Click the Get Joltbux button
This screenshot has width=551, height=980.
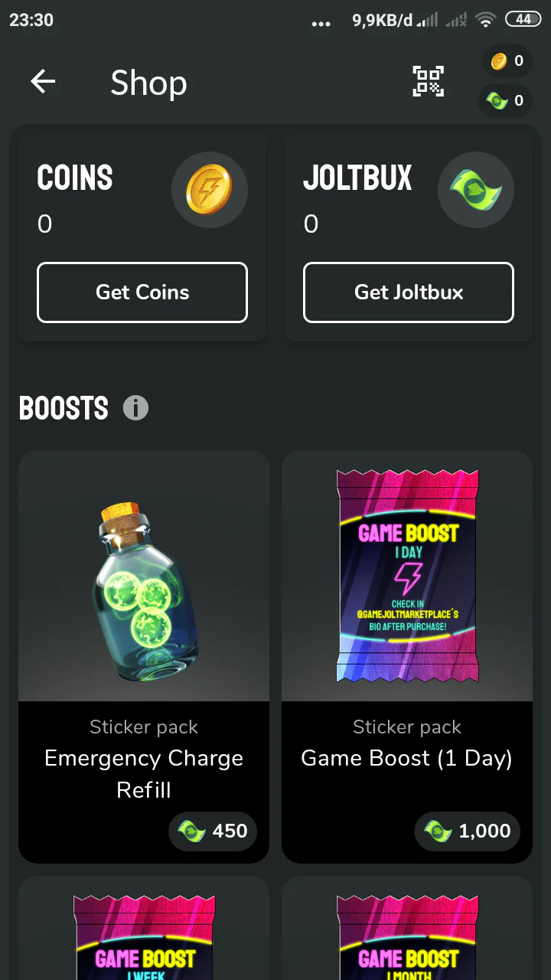pyautogui.click(x=409, y=292)
